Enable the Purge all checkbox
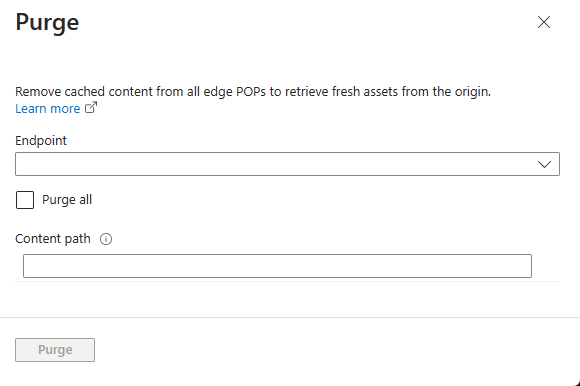Image resolution: width=580 pixels, height=386 pixels. tap(25, 200)
